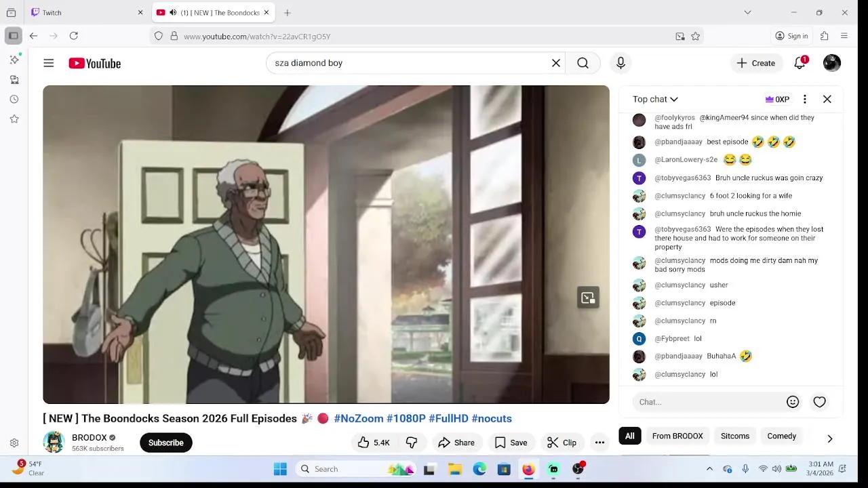868x488 pixels.
Task: Like the video with 5.4K likes
Action: (374, 443)
